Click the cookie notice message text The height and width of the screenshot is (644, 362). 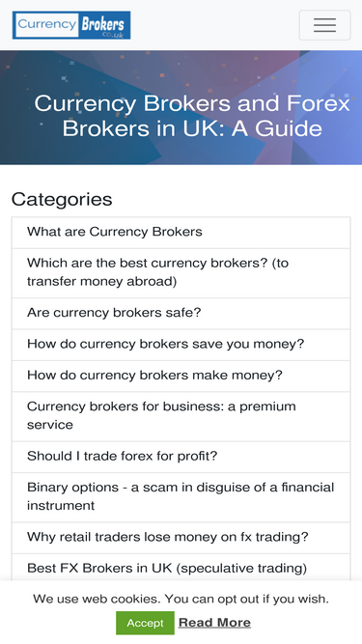pos(181,599)
